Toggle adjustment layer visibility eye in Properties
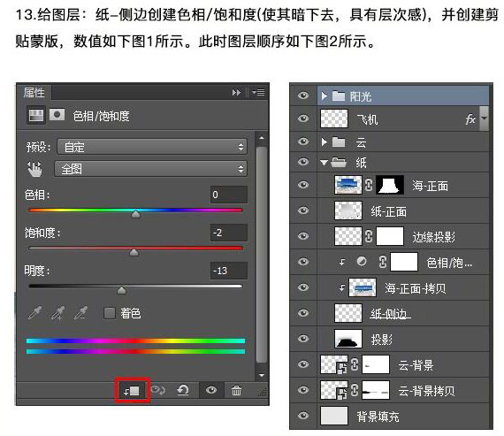This screenshot has width=504, height=436. point(211,390)
